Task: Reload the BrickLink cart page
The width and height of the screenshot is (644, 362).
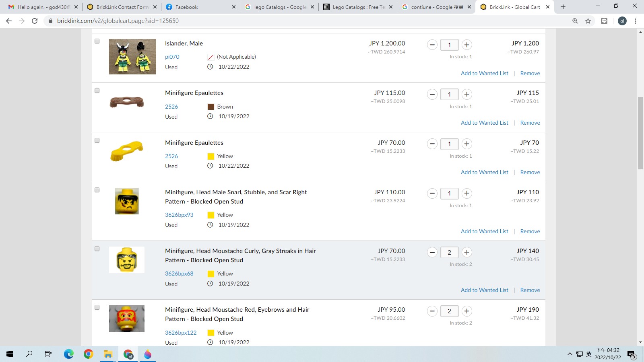Action: coord(35,21)
